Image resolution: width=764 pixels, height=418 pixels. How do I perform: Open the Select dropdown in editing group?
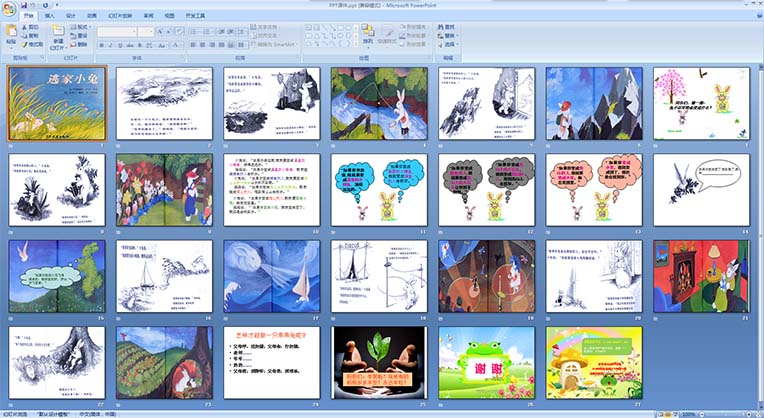click(x=448, y=44)
